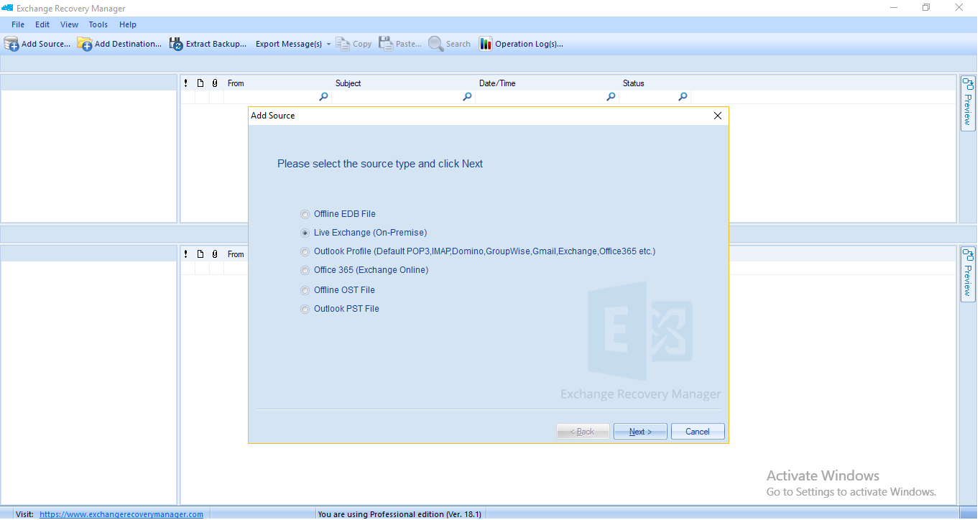Click the From filter search icon
This screenshot has width=980, height=520.
(x=323, y=97)
